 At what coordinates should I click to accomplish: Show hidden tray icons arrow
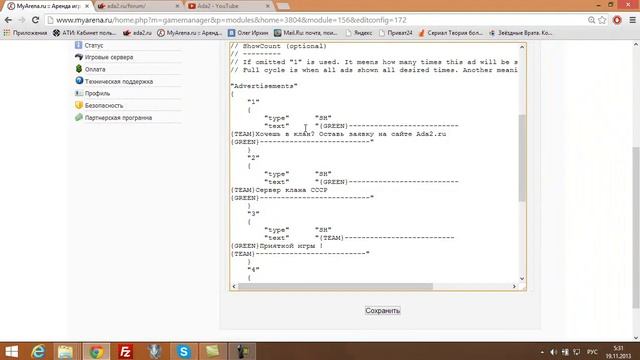pyautogui.click(x=542, y=352)
